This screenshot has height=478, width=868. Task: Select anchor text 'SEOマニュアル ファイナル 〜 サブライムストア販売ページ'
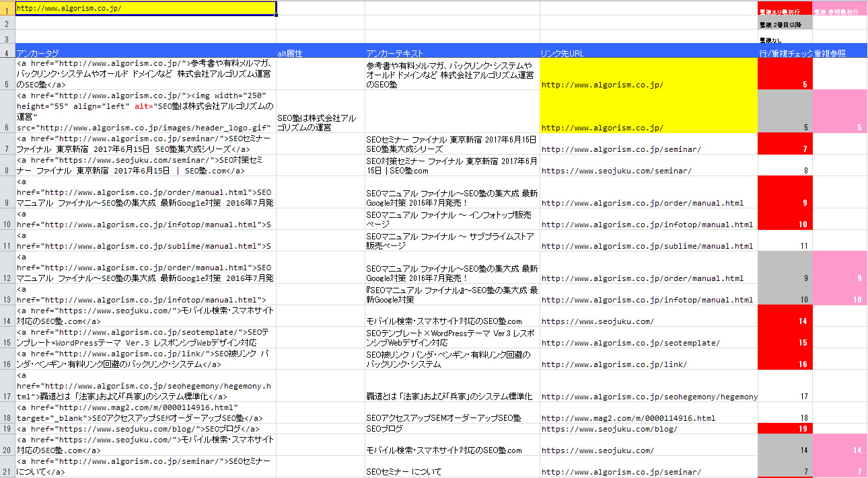click(x=452, y=241)
